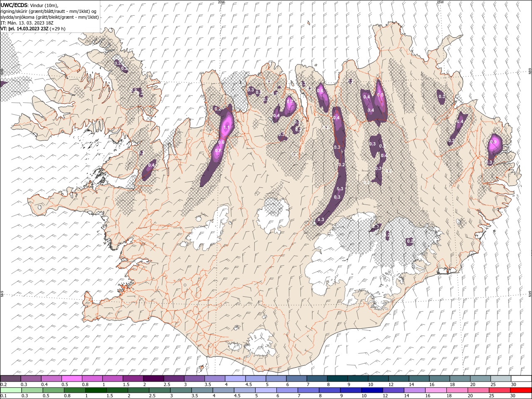This screenshot has height=399, width=532.
Task: Click the dark mauve 0.2 swatch in the upper legend row
Action: [10, 379]
